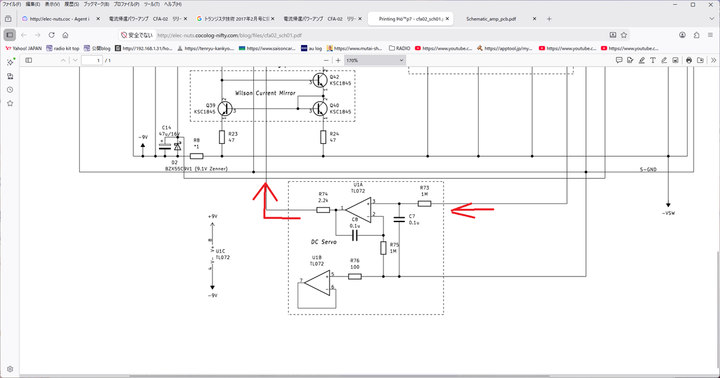The image size is (720, 378).
Task: Open the Yahoo! JAPAN bookmark
Action: (x=23, y=48)
